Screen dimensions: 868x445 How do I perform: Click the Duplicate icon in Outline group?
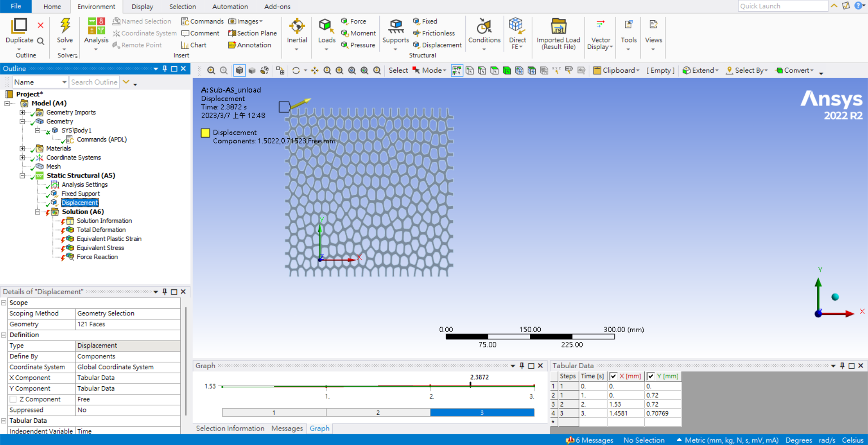pyautogui.click(x=19, y=26)
